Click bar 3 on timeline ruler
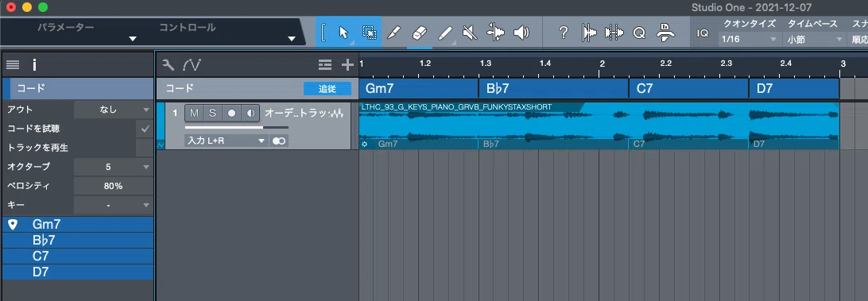 [x=843, y=64]
